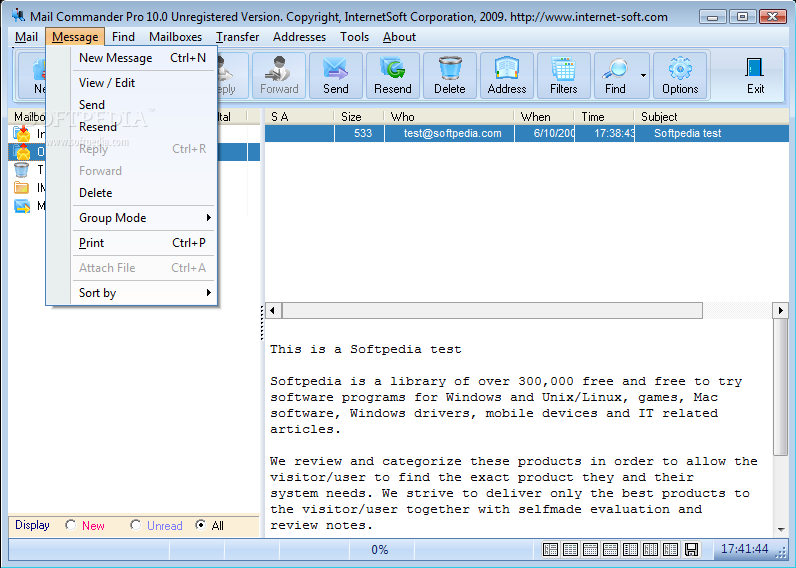Click the floppy disk save icon in status bar

[x=691, y=549]
